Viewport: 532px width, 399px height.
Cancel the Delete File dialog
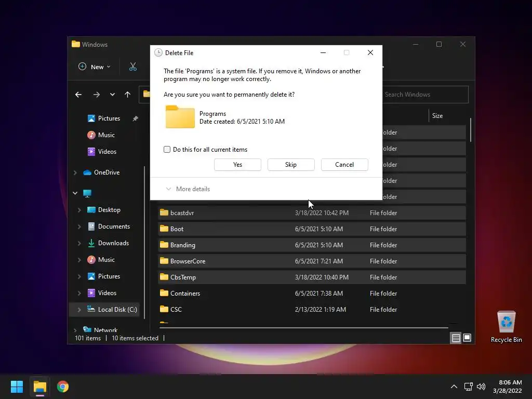pos(344,165)
